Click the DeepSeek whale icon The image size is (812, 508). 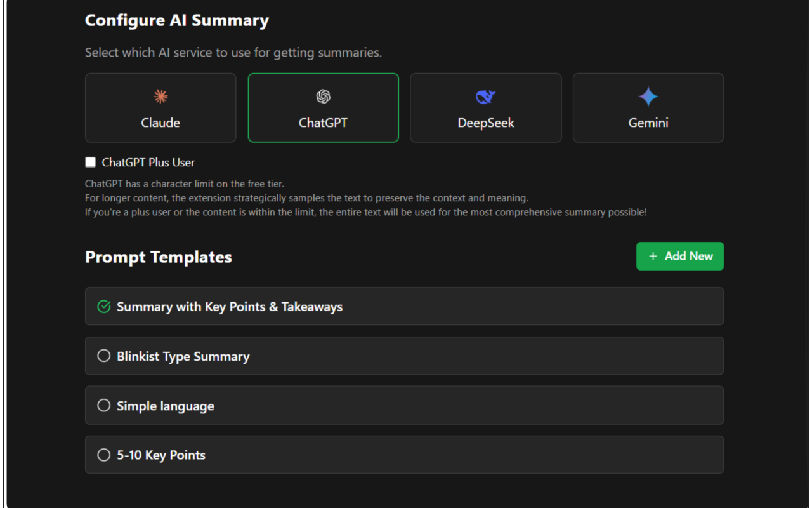[485, 96]
